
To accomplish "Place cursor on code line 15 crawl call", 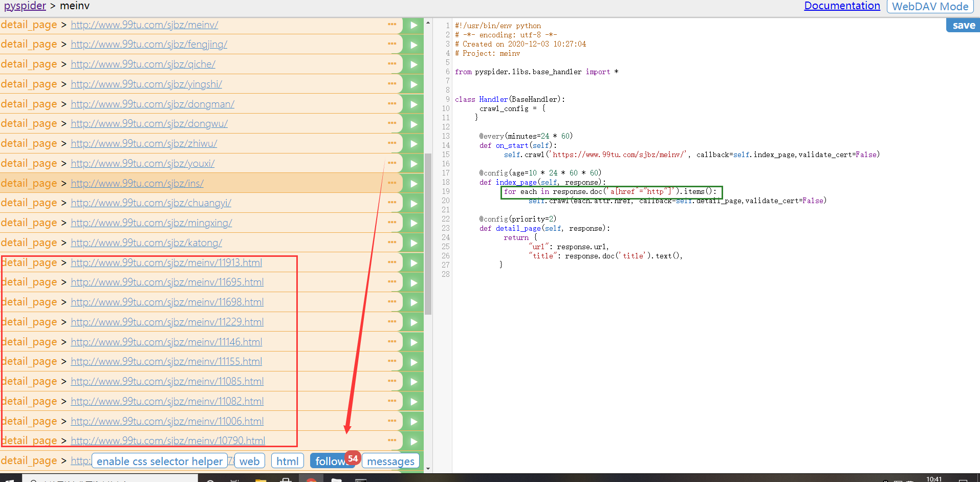I will click(691, 155).
